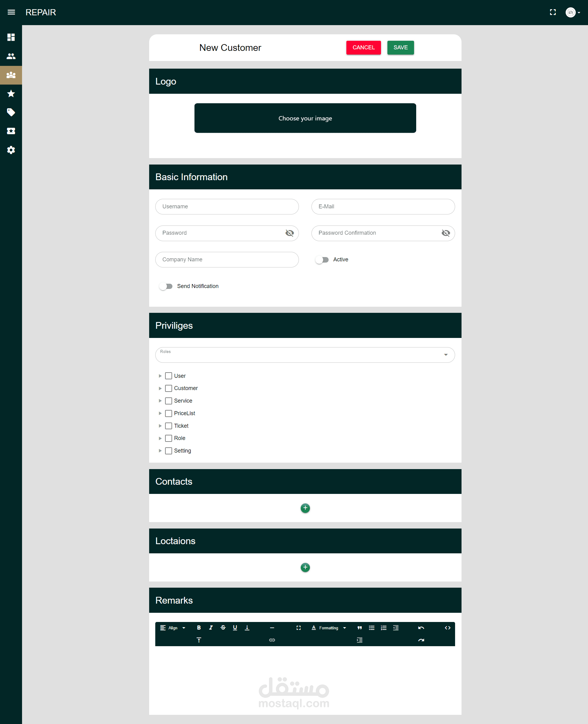Image resolution: width=588 pixels, height=724 pixels.
Task: Undo the last edit in the Remarks editor
Action: (421, 628)
